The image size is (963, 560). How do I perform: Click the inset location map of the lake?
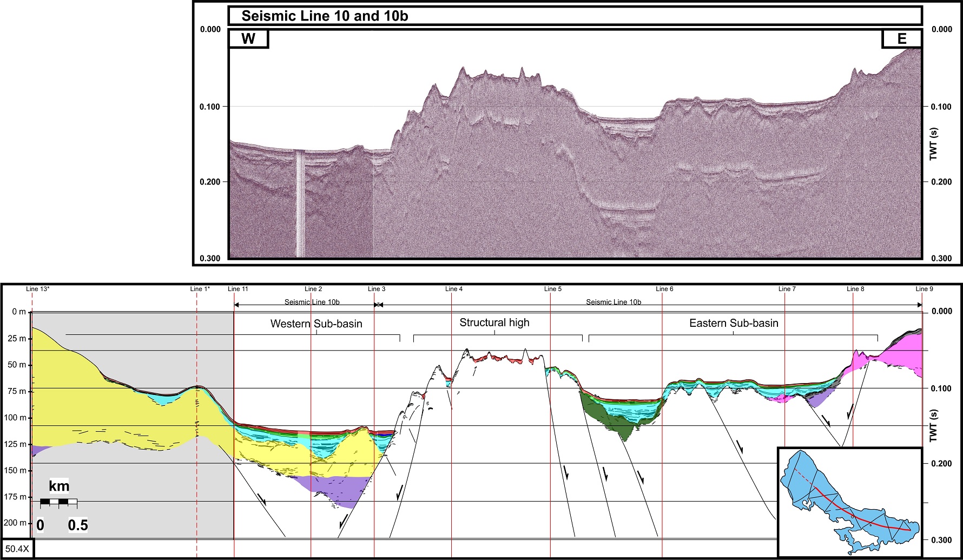tap(849, 502)
